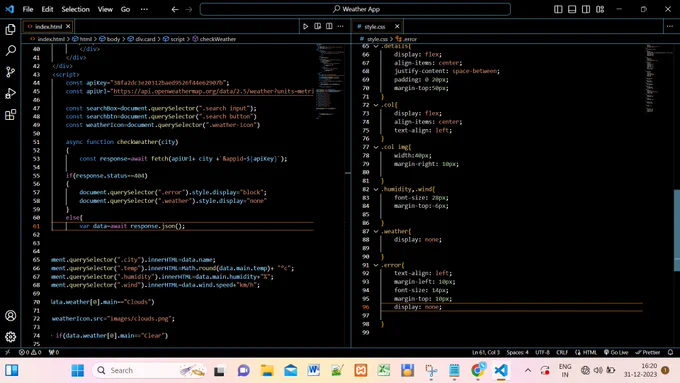This screenshot has height=383, width=680.
Task: Open the Explorer view in the activity bar
Action: (x=10, y=29)
